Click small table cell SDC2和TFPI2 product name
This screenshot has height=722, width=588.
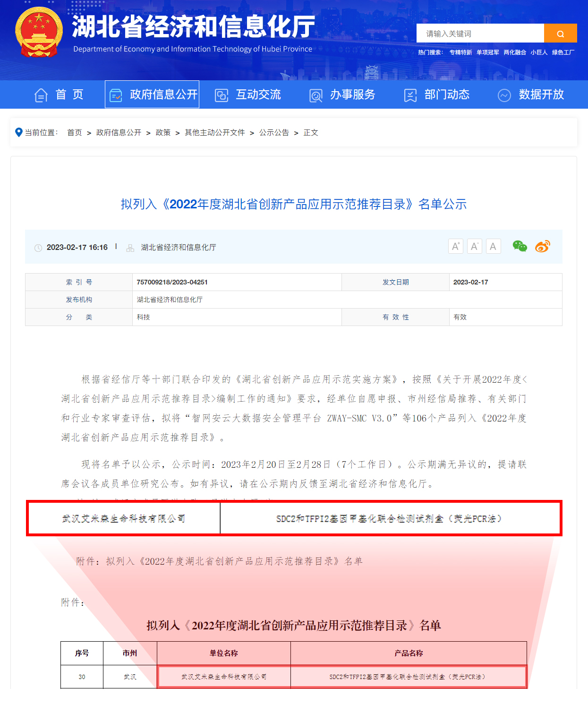coord(408,677)
